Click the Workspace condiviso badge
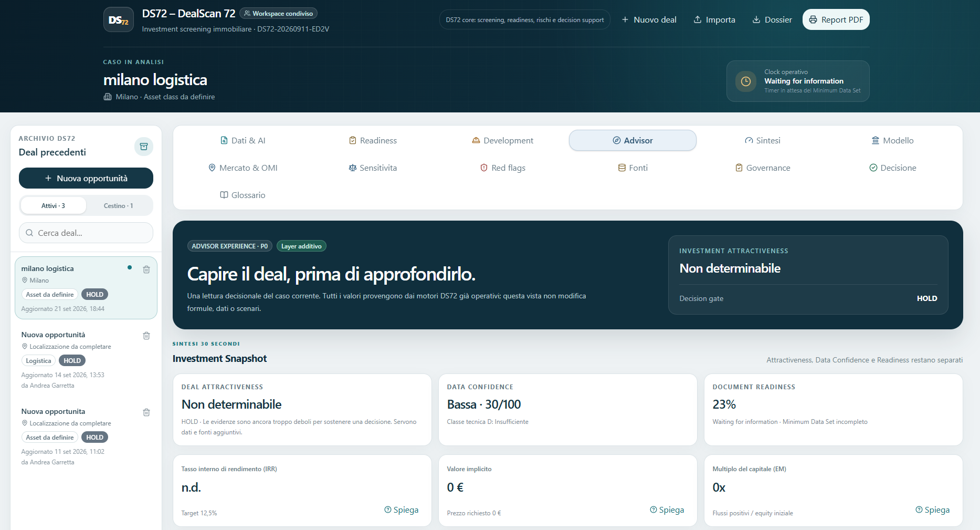 coord(279,14)
